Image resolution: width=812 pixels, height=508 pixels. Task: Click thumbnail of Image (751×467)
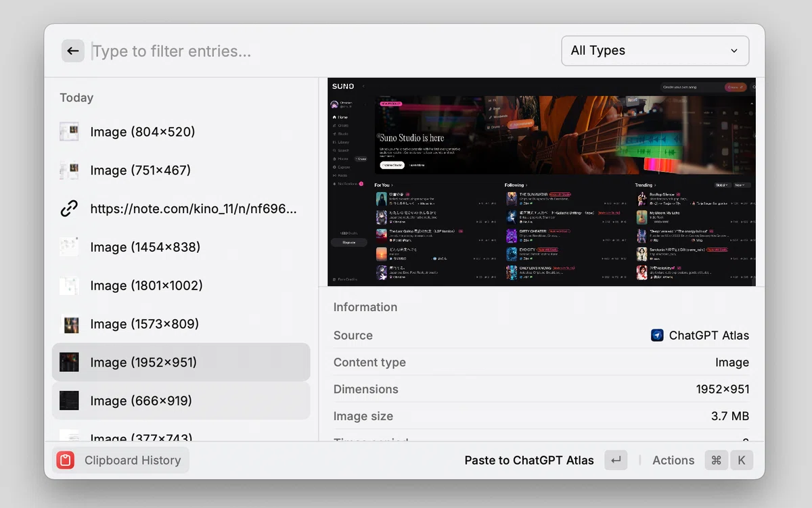pos(69,170)
